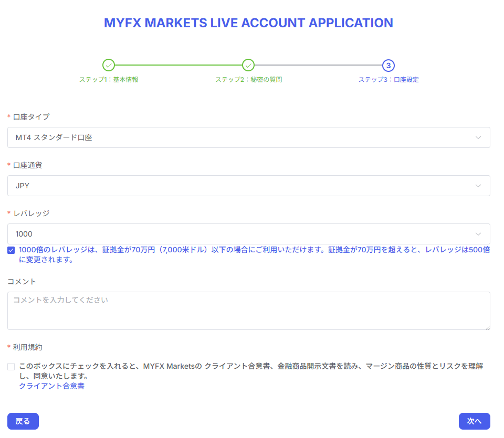Click into the コメント text area
Viewport: 504px width, 438px height.
[x=249, y=311]
